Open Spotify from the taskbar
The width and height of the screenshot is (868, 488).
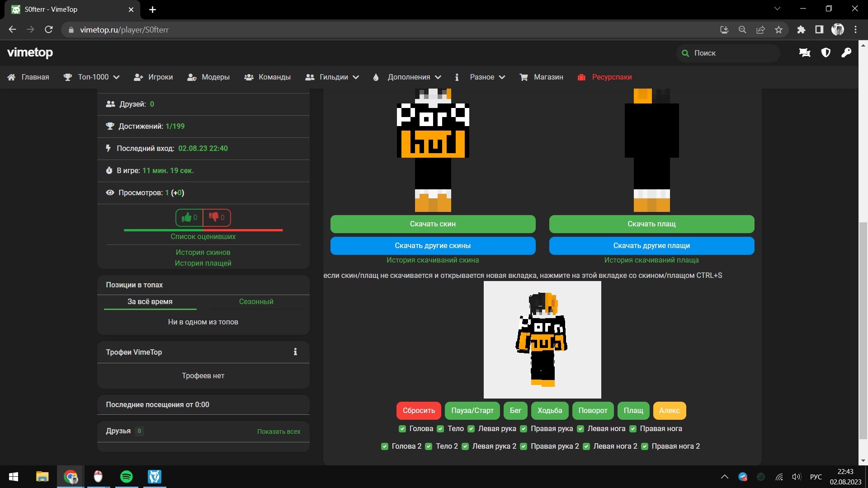click(127, 477)
